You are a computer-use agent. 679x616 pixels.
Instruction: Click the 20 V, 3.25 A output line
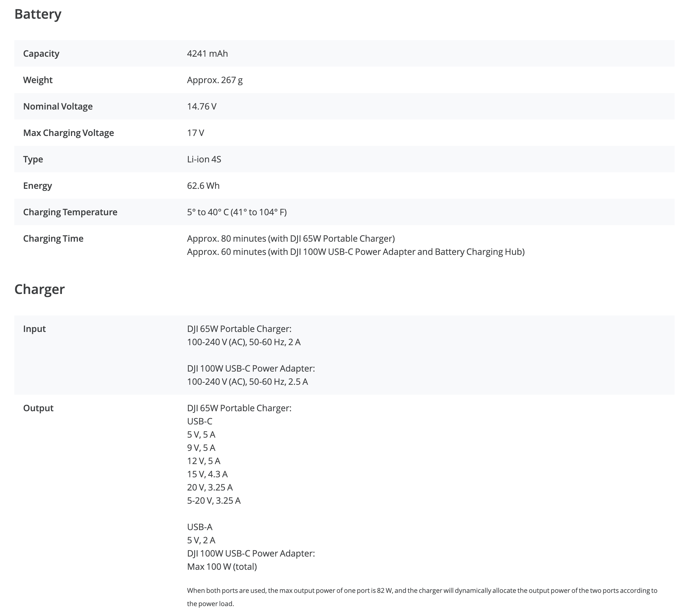tap(210, 487)
